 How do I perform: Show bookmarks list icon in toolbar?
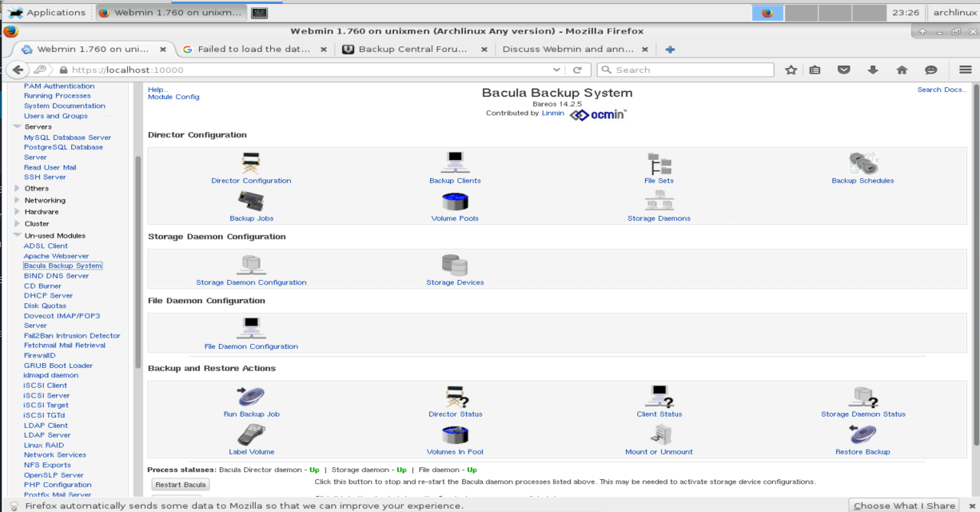(815, 70)
